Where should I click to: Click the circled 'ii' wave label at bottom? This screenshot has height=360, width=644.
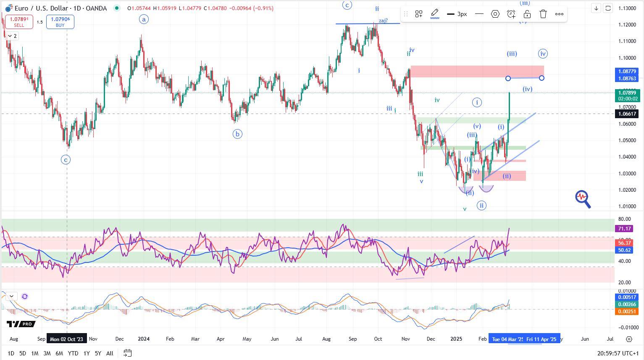tap(481, 206)
